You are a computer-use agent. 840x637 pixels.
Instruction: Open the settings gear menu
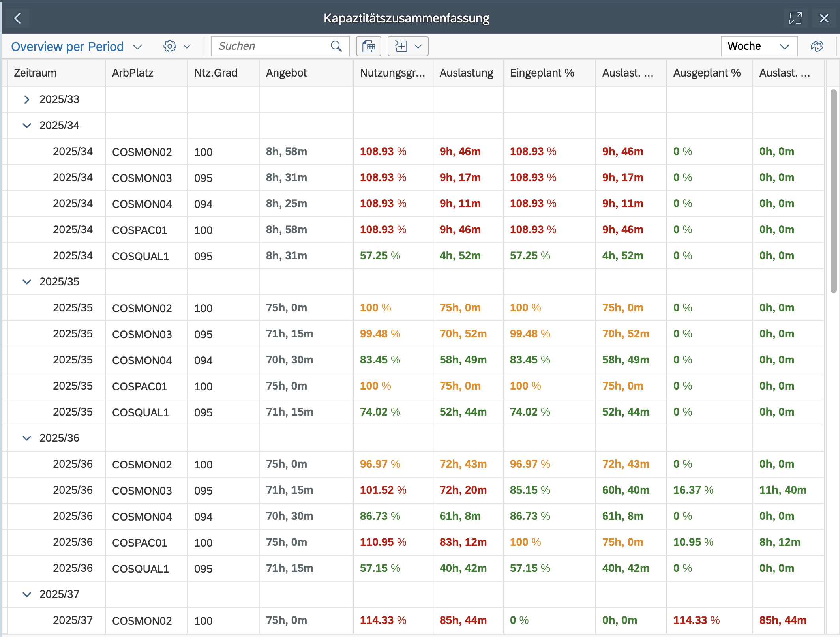point(170,46)
